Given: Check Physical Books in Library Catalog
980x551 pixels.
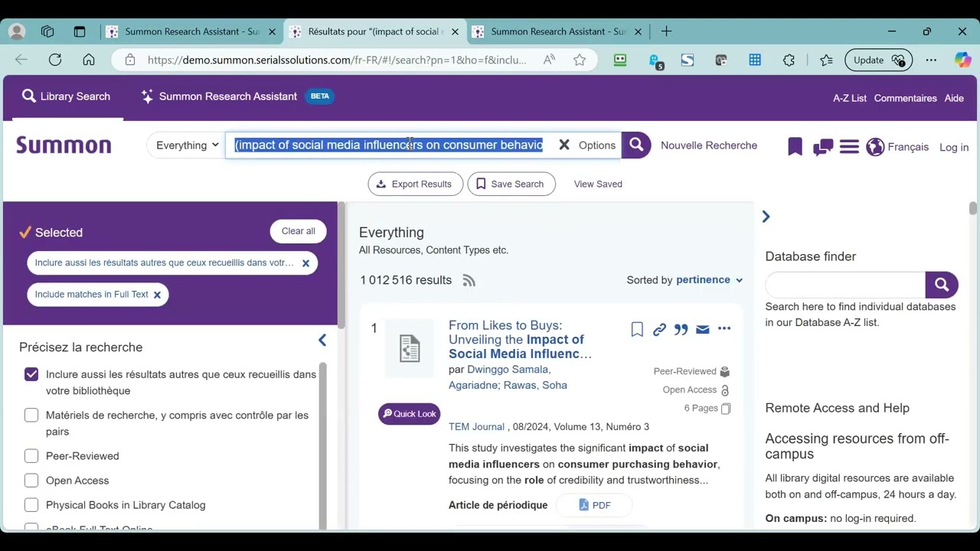Looking at the screenshot, I should coord(31,505).
